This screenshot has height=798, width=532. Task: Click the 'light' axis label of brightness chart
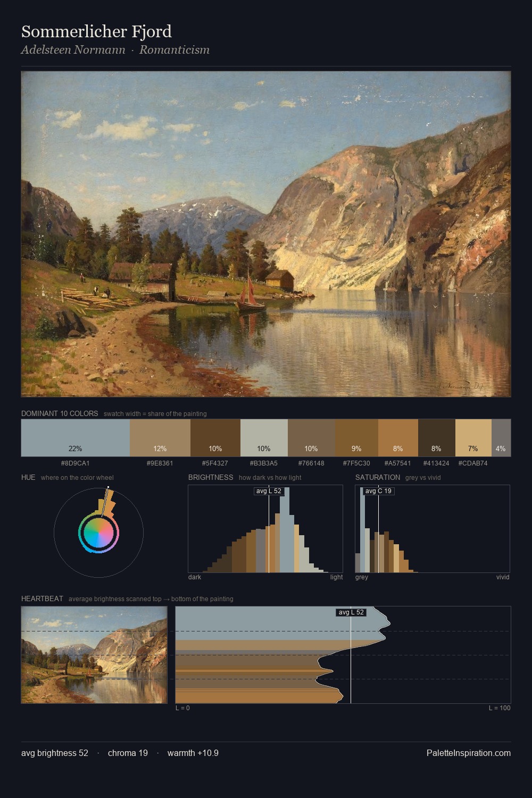(336, 577)
